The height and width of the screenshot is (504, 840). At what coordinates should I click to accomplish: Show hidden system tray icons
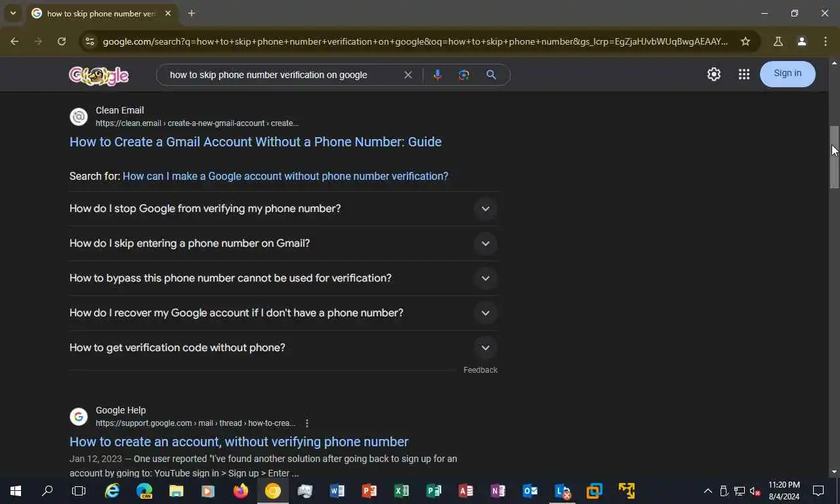707,491
